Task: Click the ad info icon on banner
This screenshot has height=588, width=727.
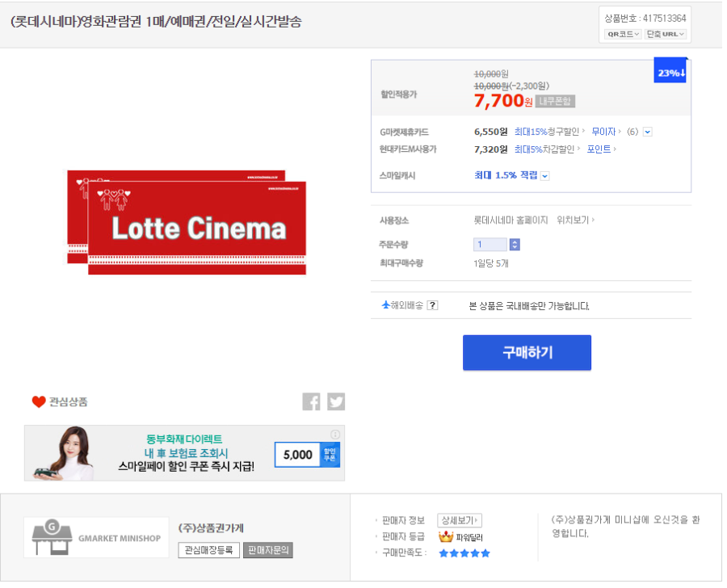Action: click(335, 435)
